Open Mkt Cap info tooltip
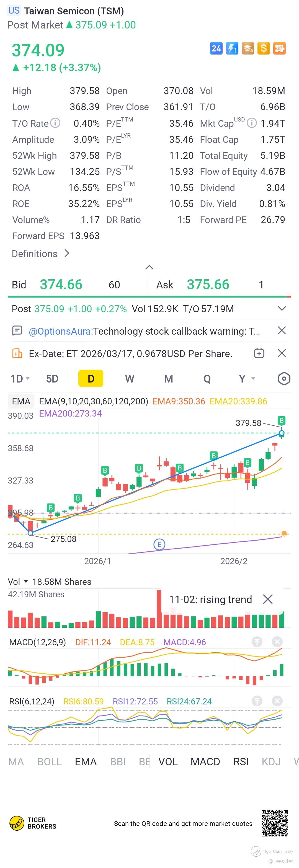Viewport: 299px width, 868px height. tap(251, 123)
